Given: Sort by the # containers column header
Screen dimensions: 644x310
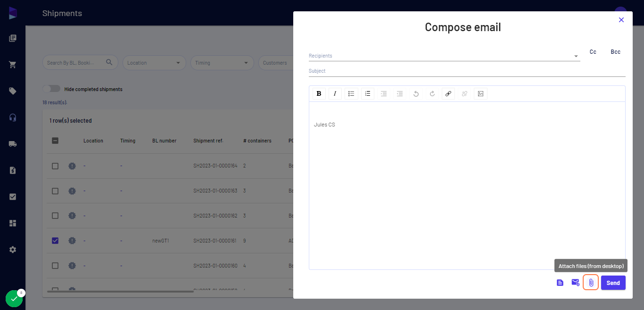Looking at the screenshot, I should pyautogui.click(x=257, y=141).
